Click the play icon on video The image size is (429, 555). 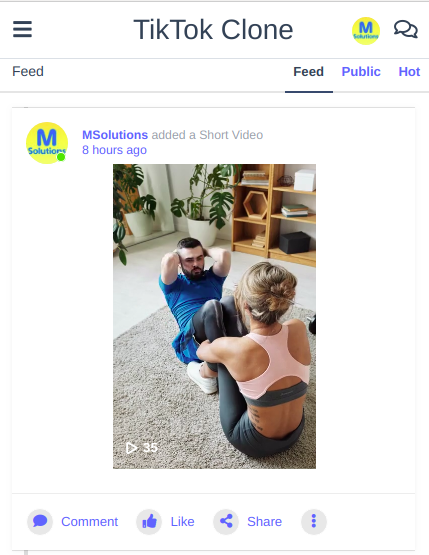tap(132, 448)
